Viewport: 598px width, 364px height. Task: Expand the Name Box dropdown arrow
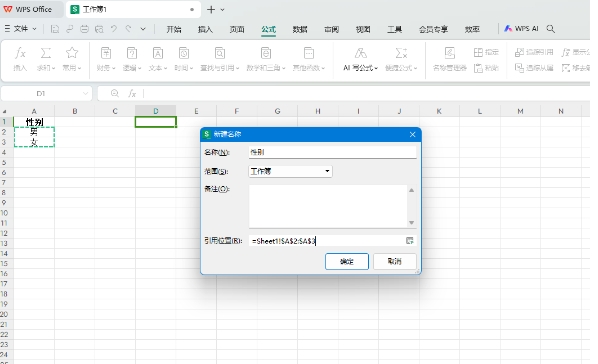[x=85, y=93]
